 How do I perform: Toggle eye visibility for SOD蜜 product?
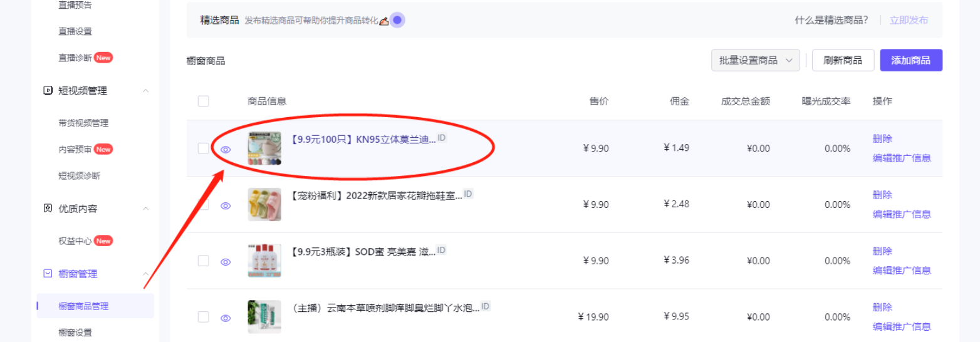[x=226, y=262]
